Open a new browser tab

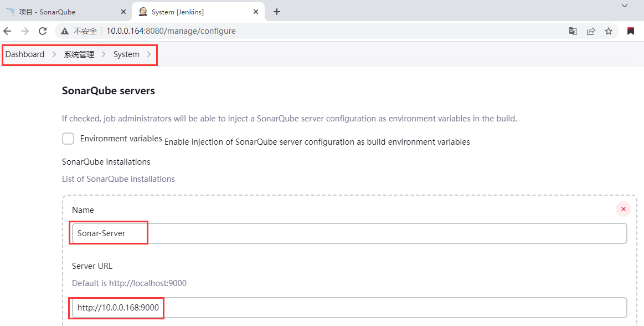pyautogui.click(x=277, y=12)
